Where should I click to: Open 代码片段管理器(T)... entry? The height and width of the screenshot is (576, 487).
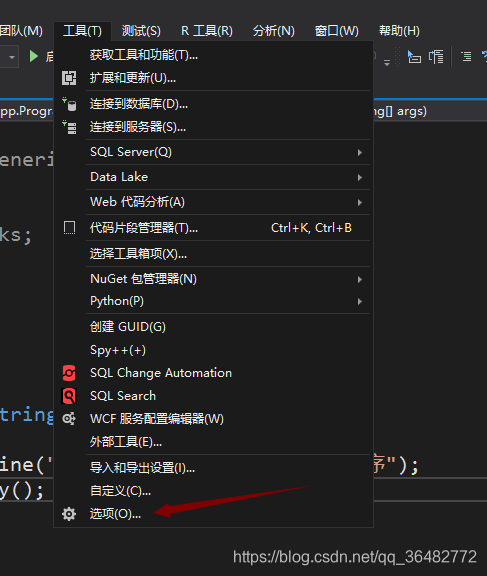tap(213, 228)
